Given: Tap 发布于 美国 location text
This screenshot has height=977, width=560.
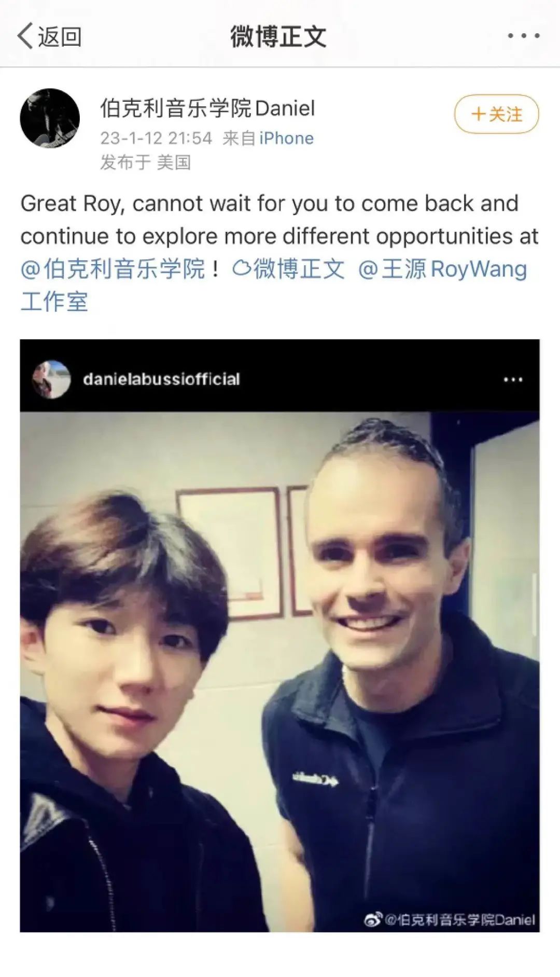Looking at the screenshot, I should 146,162.
